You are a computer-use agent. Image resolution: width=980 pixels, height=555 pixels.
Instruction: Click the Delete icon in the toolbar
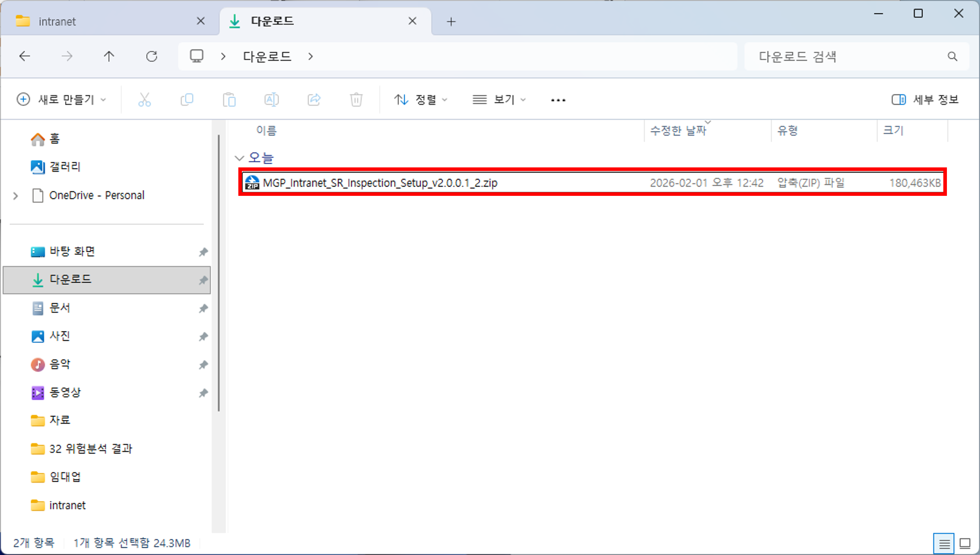tap(356, 99)
